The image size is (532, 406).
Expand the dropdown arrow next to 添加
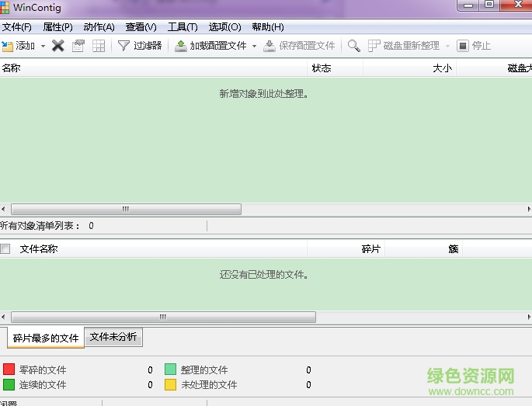(x=43, y=46)
